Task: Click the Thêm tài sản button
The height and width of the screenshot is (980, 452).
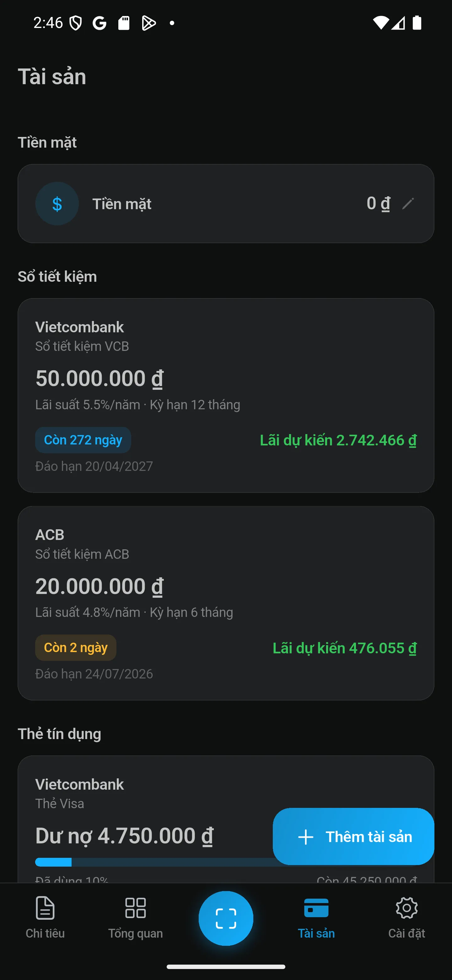Action: point(353,836)
